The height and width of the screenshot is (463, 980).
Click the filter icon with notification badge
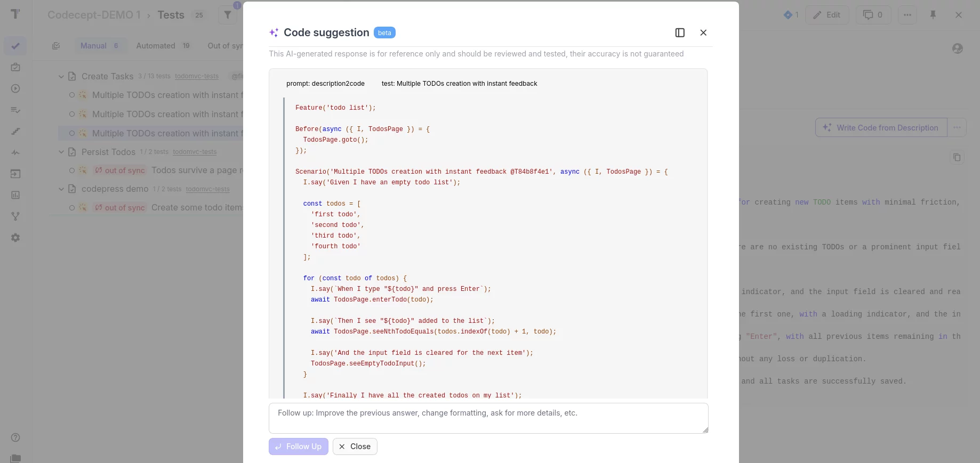(228, 15)
